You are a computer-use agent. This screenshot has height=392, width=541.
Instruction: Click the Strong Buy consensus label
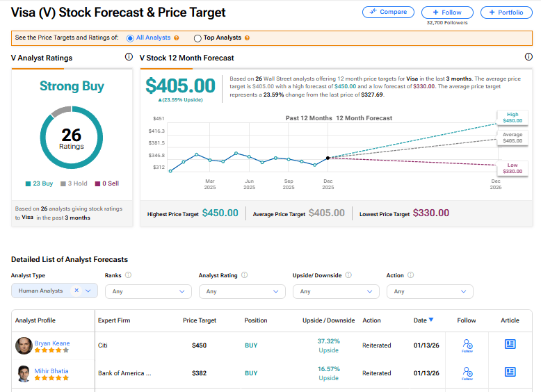[72, 86]
